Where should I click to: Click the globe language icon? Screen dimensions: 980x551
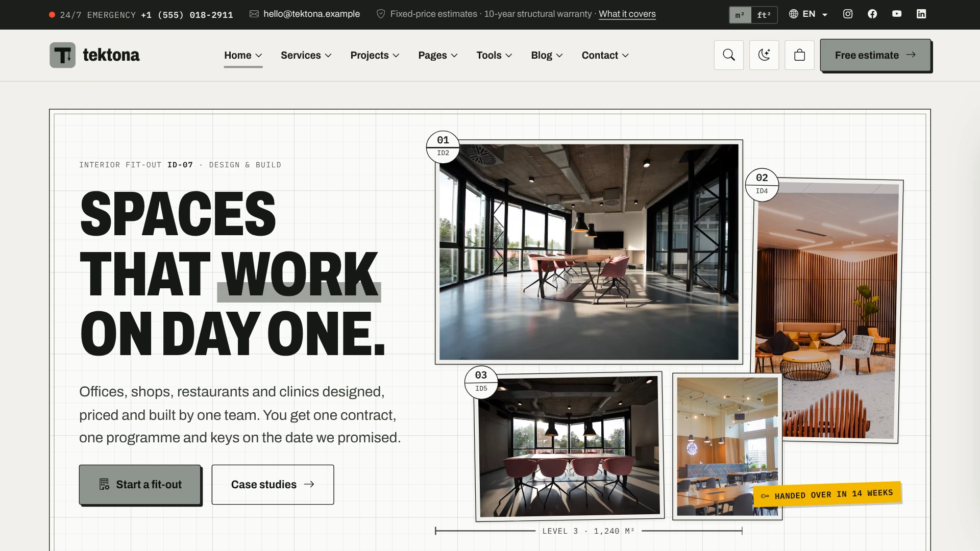(794, 14)
